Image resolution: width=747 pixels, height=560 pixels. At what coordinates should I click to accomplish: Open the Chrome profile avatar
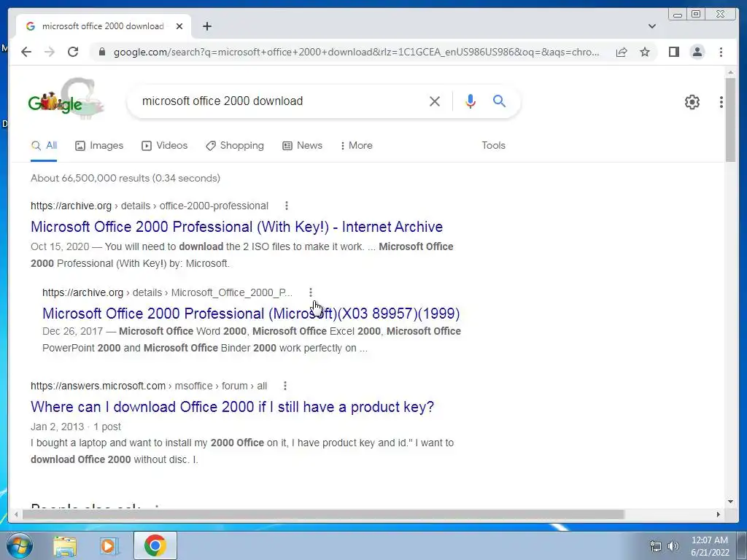click(x=697, y=52)
